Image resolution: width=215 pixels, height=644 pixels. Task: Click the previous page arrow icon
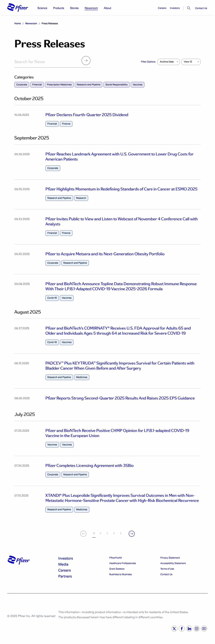[83, 534]
